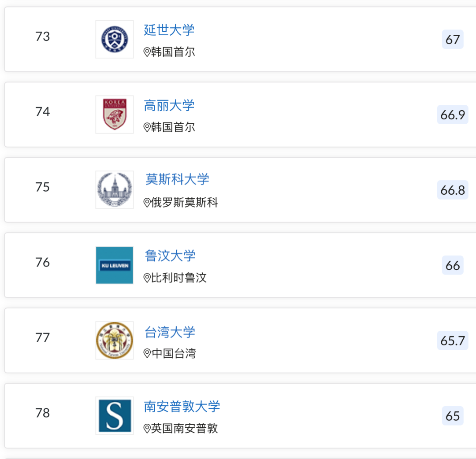
Task: Click the Moscow University building logo
Action: 115,190
